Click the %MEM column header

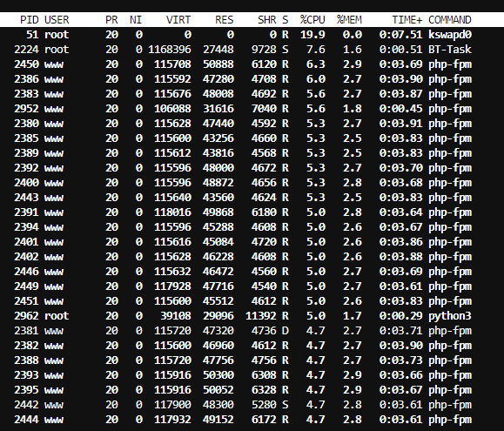point(349,20)
